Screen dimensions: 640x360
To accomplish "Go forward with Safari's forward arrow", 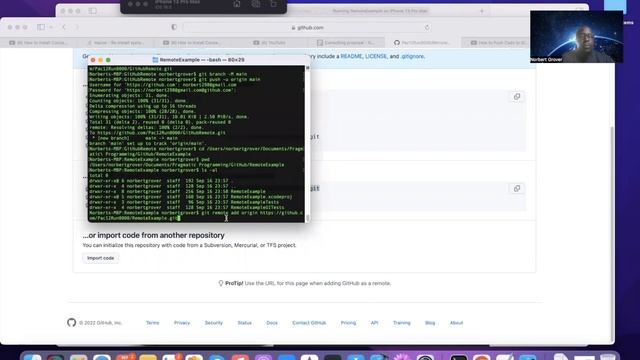I will tap(77, 27).
